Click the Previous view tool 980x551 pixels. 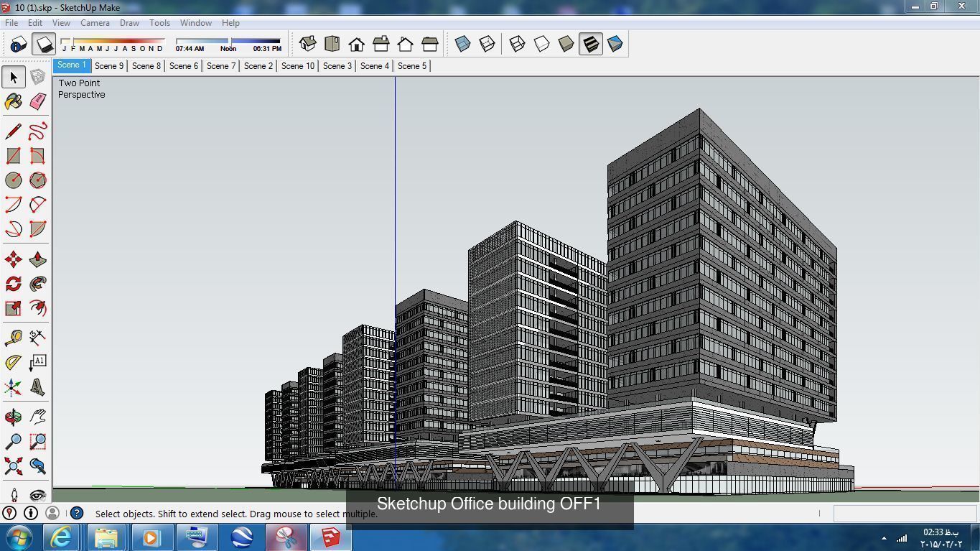[37, 466]
